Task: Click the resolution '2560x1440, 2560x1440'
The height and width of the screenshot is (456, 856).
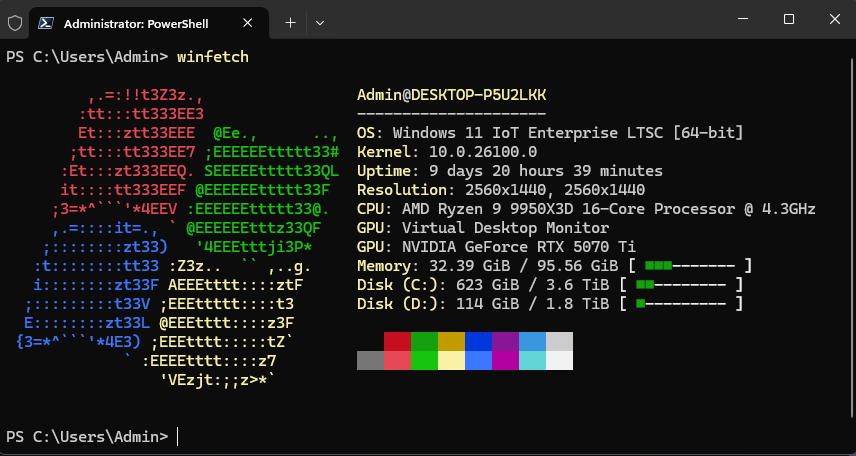Action: [555, 191]
